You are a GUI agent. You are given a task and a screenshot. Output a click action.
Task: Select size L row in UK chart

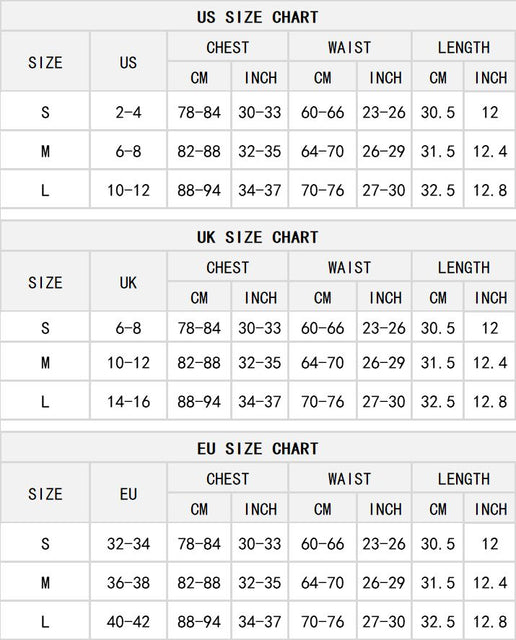258,402
